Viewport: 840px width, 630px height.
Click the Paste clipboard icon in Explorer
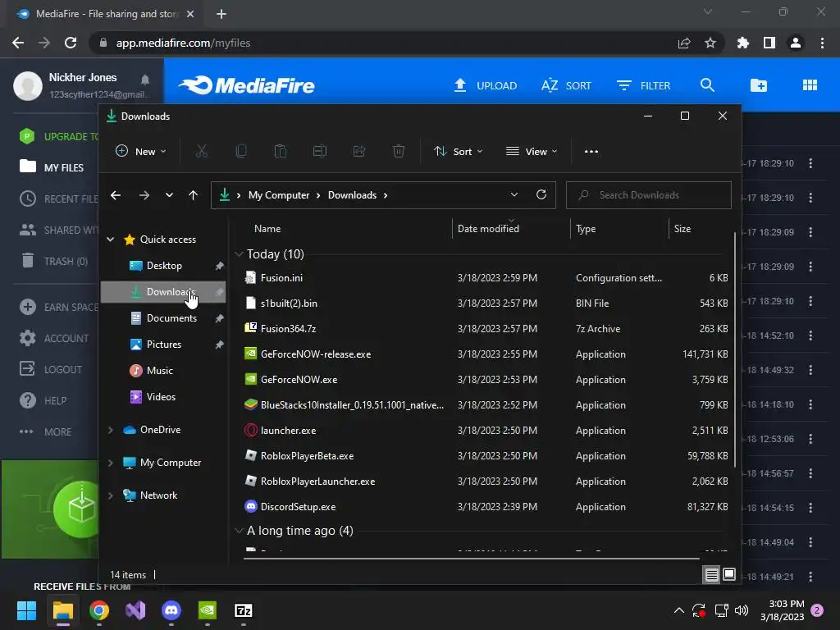tap(281, 152)
